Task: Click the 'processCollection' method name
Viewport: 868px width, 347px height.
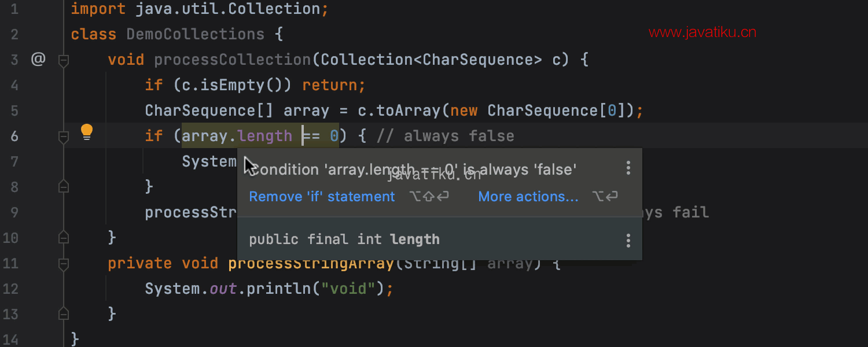Action: coord(233,60)
